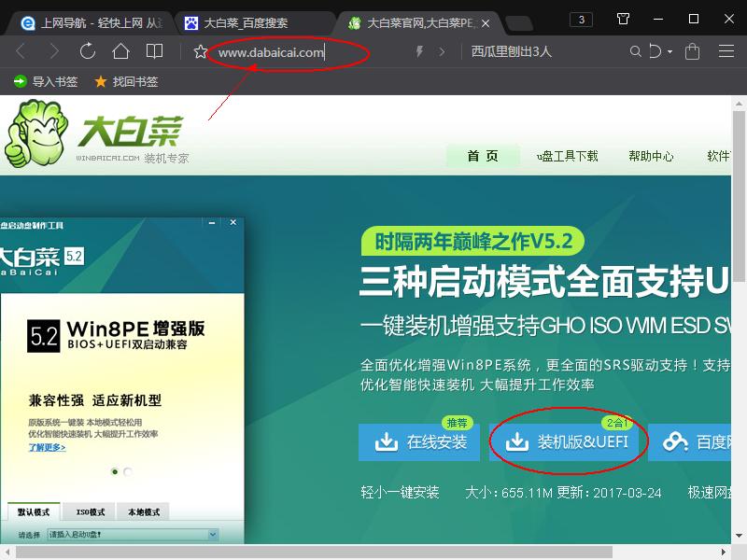
Task: Open the tab count "3" dropdown
Action: (x=582, y=18)
